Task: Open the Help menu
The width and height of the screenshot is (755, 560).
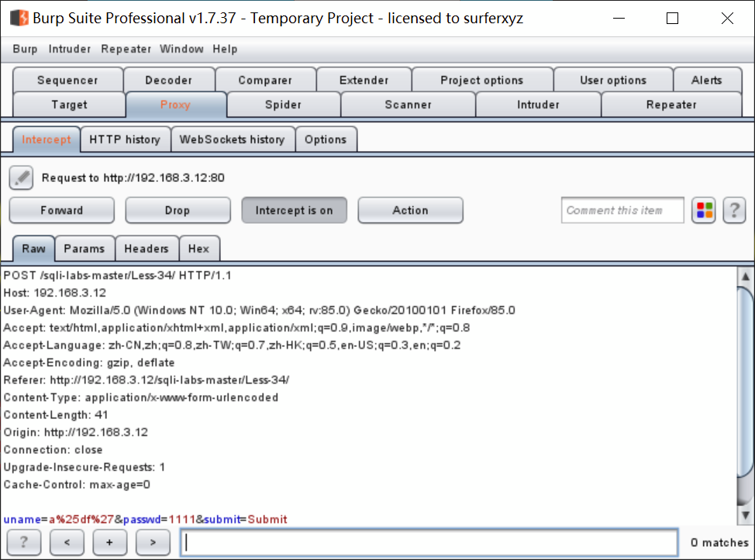Action: pos(225,49)
